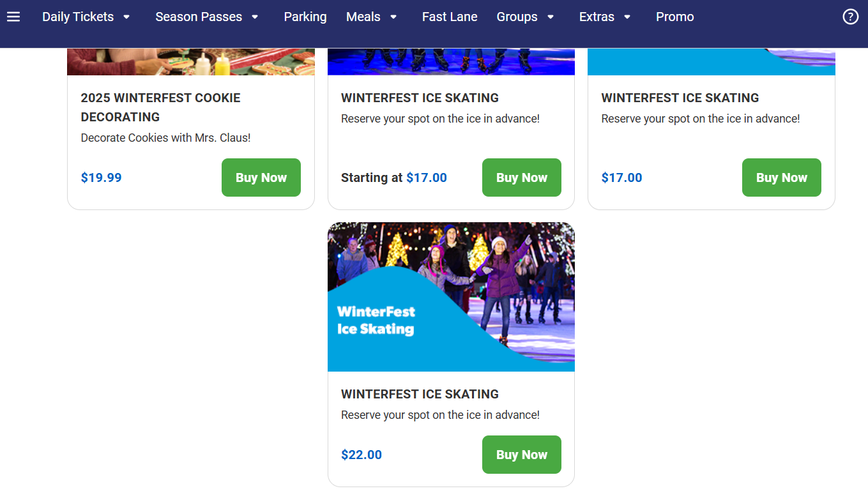Viewport: 868px width, 491px height.
Task: Open the hamburger navigation menu
Action: (x=13, y=17)
